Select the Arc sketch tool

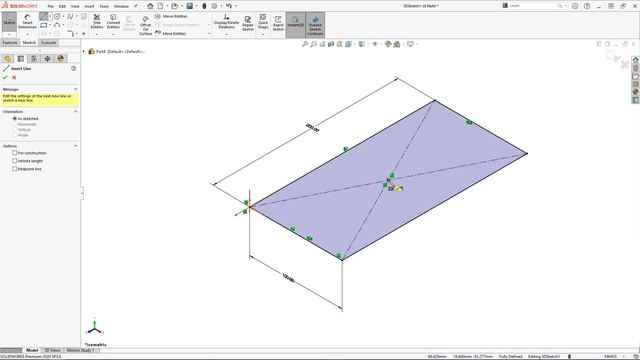(x=57, y=25)
